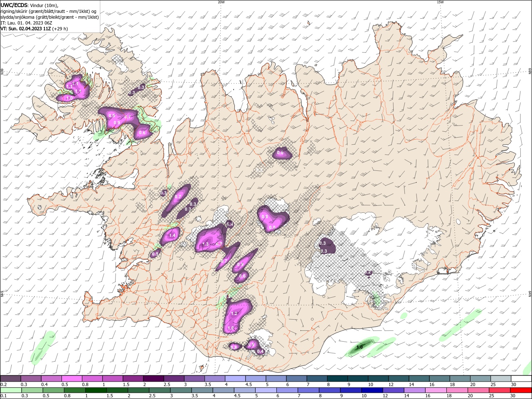Click the '0.1' number under lower legend
The height and width of the screenshot is (399, 532).
4,396
